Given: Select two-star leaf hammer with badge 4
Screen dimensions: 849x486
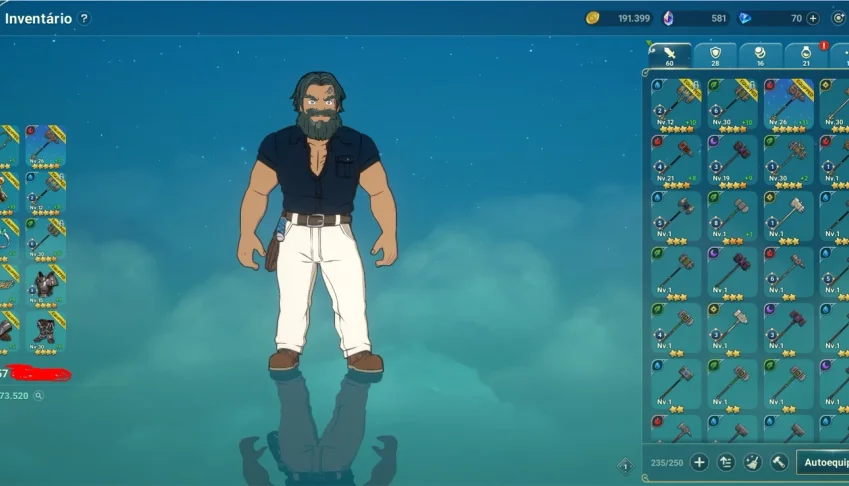Looking at the screenshot, I should pyautogui.click(x=676, y=329).
